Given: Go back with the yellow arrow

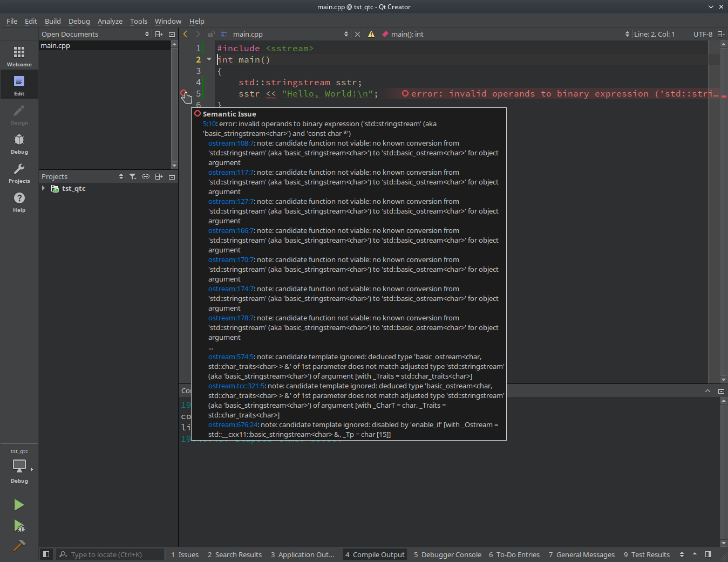Looking at the screenshot, I should [186, 34].
